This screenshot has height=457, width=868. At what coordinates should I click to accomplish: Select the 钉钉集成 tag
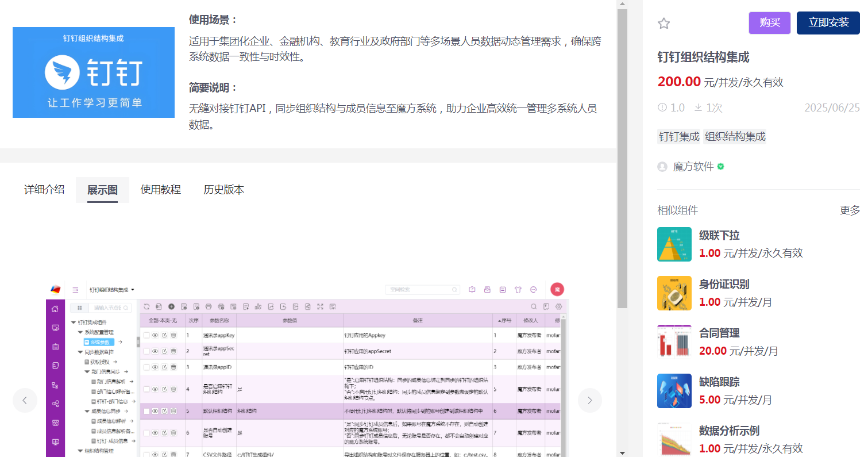(x=679, y=136)
